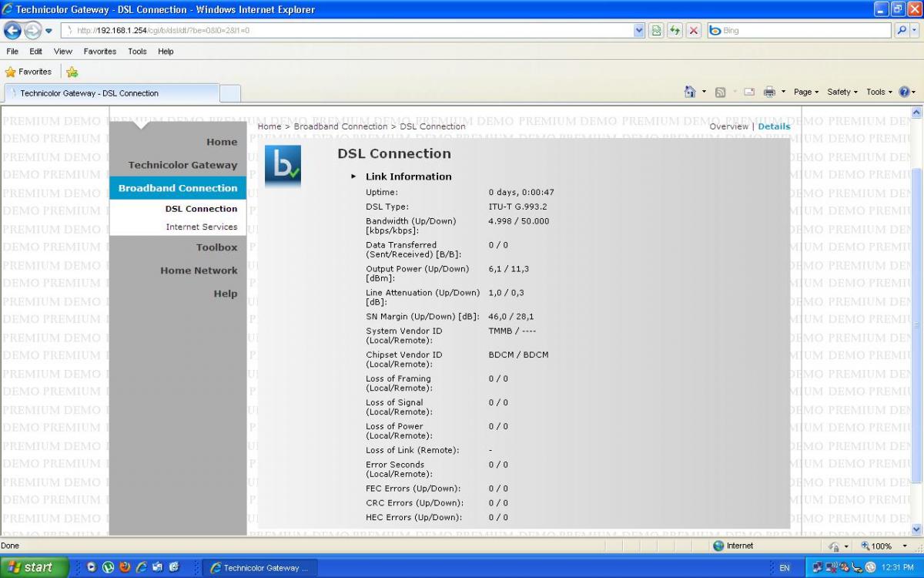The height and width of the screenshot is (578, 924).
Task: Click the RSS feeds icon
Action: (720, 92)
